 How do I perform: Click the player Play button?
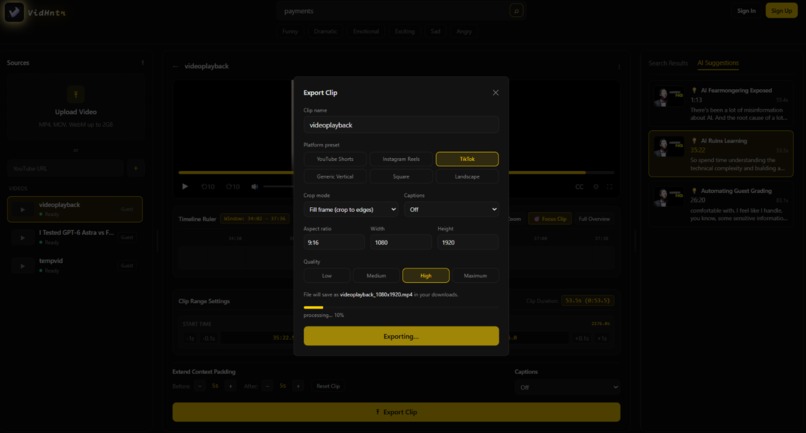click(185, 186)
